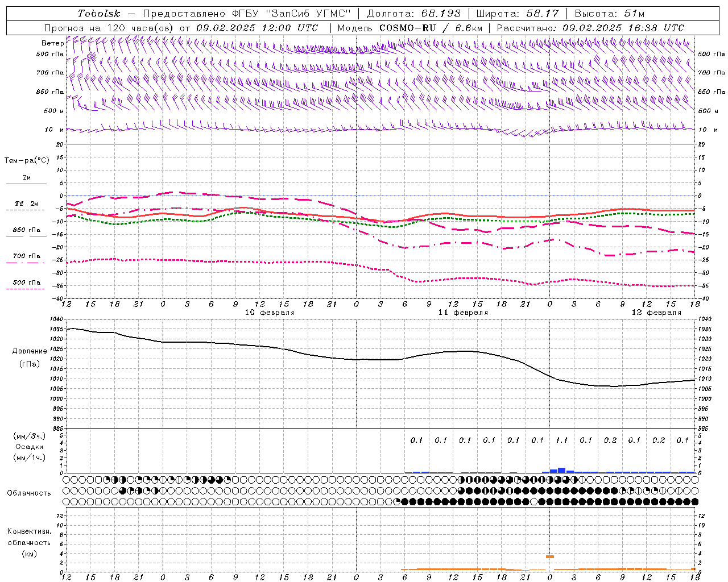Click the 'Тем-ра(°C)' axis title
728x582 pixels.
click(27, 161)
